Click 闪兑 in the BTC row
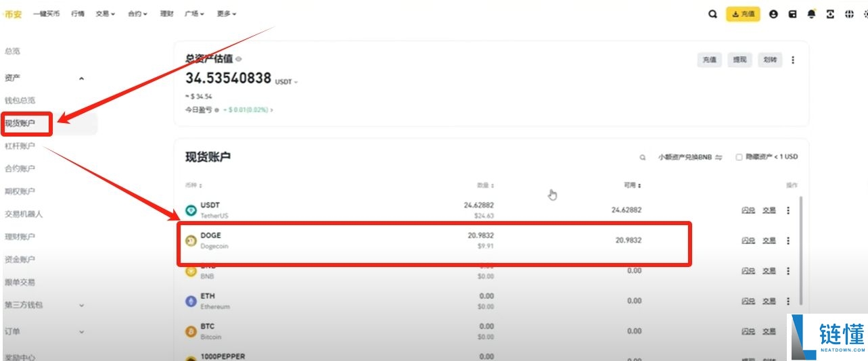The width and height of the screenshot is (868, 361). pos(748,331)
